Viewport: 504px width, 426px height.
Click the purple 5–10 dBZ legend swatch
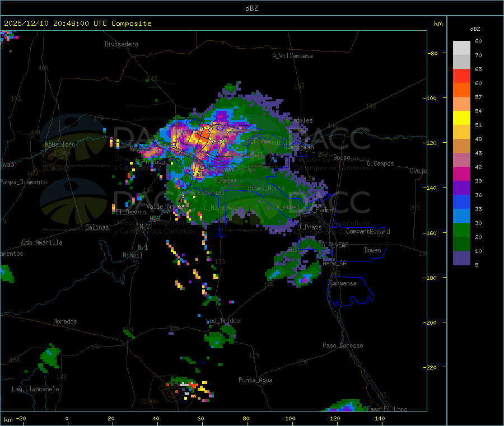[x=461, y=258]
